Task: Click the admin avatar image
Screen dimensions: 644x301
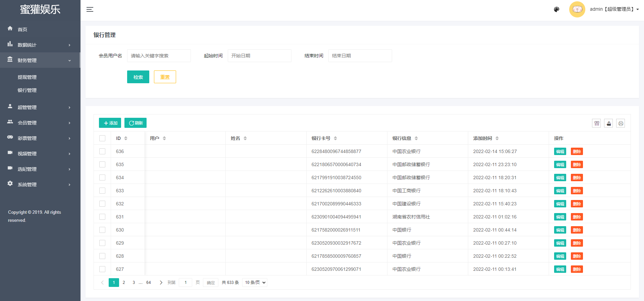Action: [577, 9]
